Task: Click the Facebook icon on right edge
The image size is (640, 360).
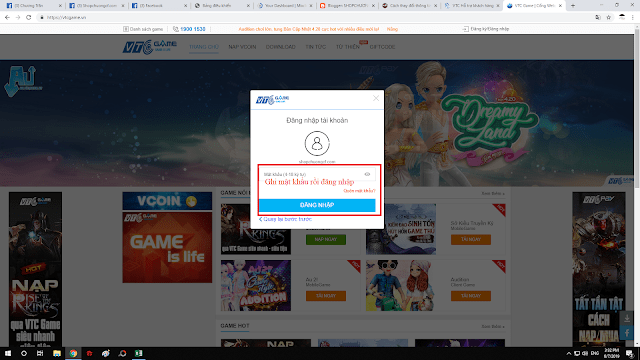Action: click(627, 333)
